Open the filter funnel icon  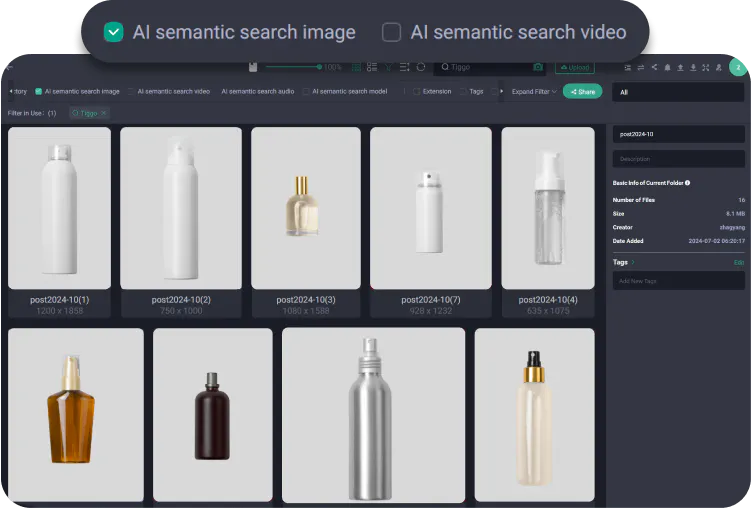(388, 68)
